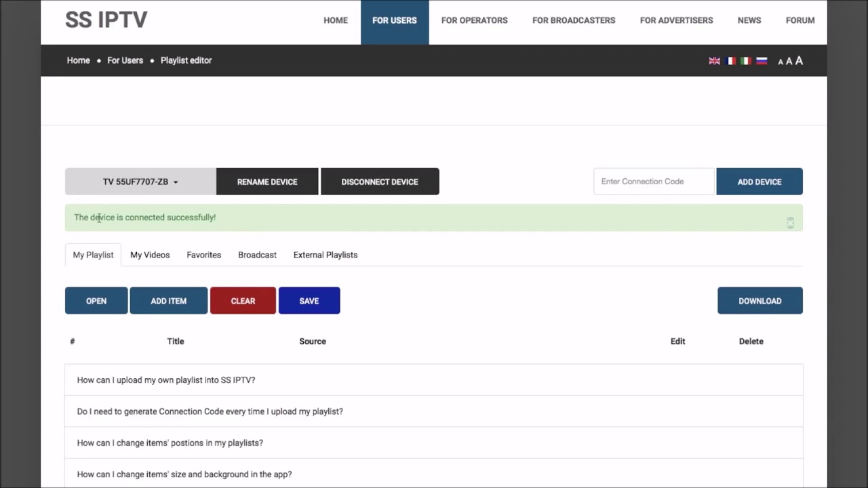Click the Edit column header

678,342
